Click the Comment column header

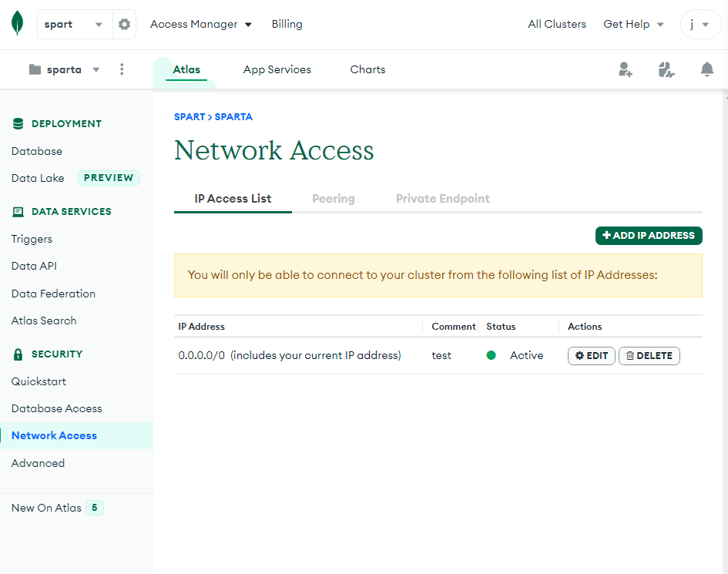click(x=454, y=327)
